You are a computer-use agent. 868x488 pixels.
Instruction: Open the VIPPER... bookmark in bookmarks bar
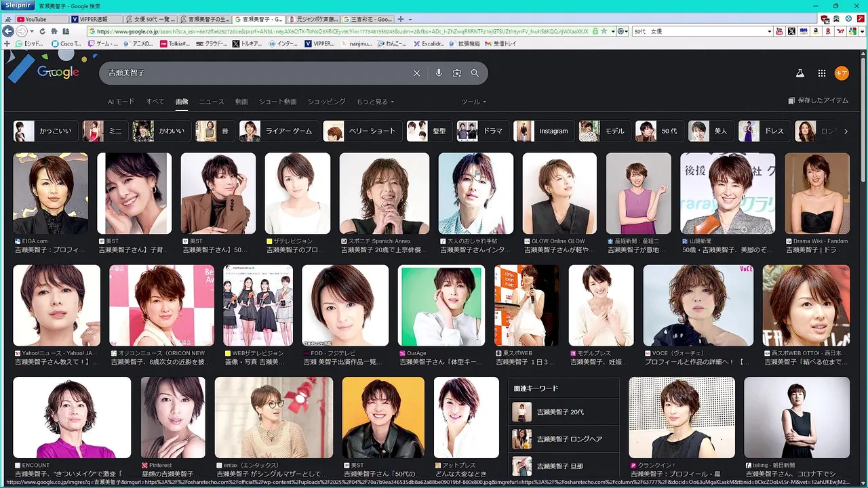tap(319, 43)
